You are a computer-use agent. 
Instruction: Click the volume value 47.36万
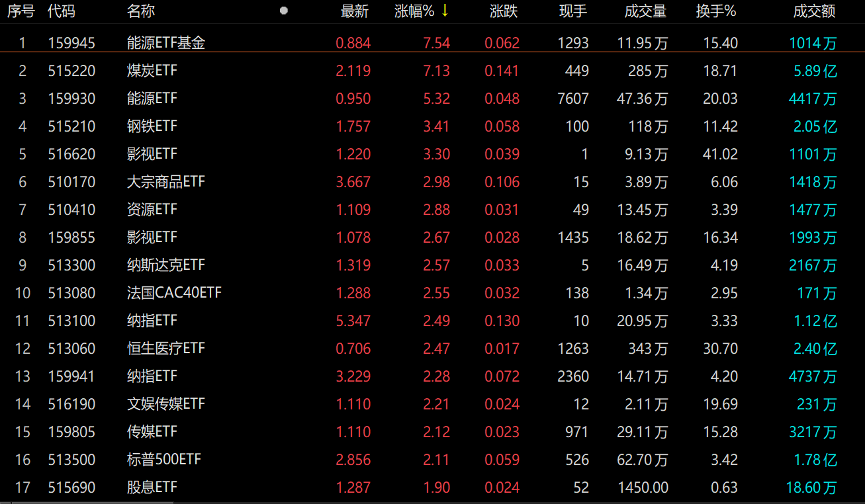[x=642, y=99]
